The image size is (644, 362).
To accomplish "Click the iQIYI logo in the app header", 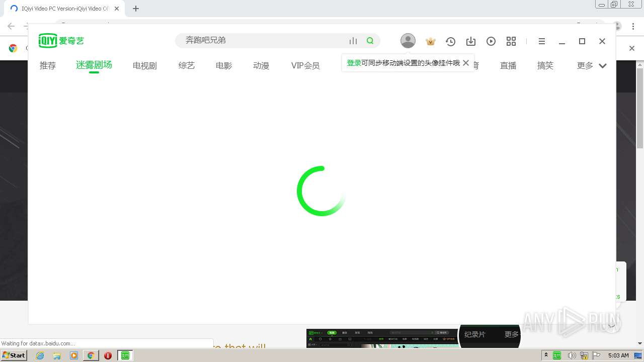I will (x=61, y=41).
